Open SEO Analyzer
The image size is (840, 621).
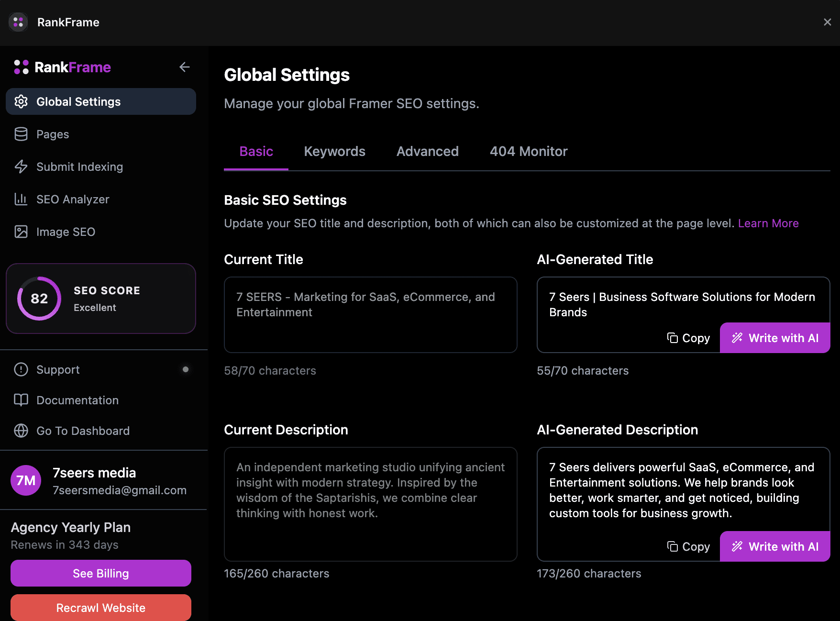101,199
